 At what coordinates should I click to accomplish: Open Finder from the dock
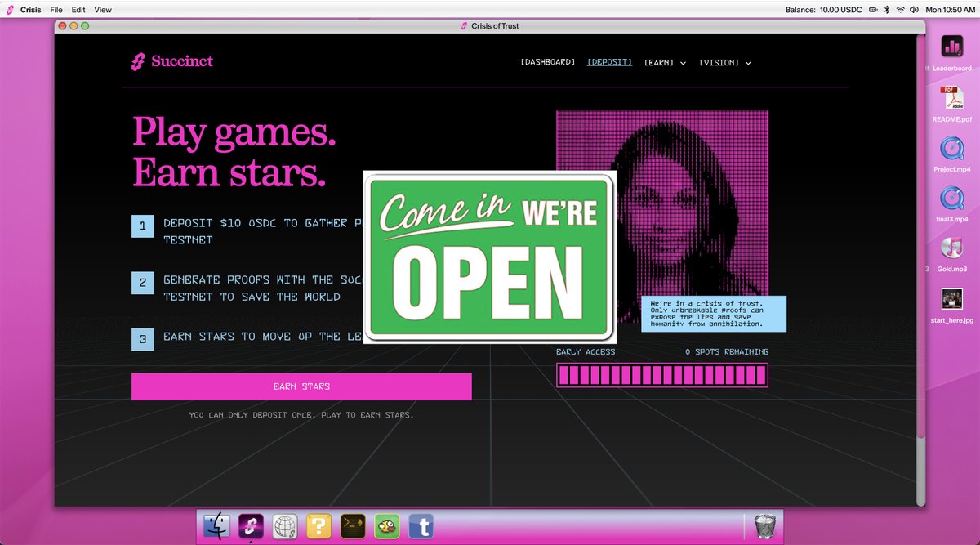click(217, 526)
